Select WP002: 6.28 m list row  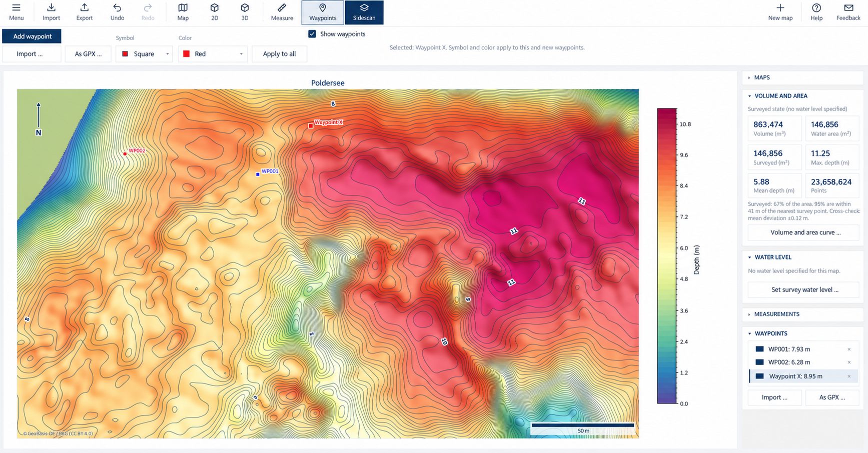pyautogui.click(x=803, y=362)
